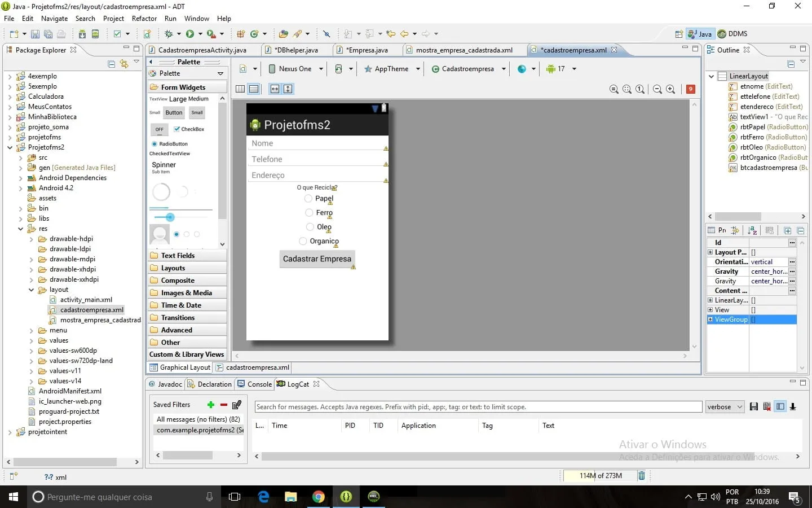Collapse all in Package Explorer
This screenshot has height=508, width=812.
112,64
